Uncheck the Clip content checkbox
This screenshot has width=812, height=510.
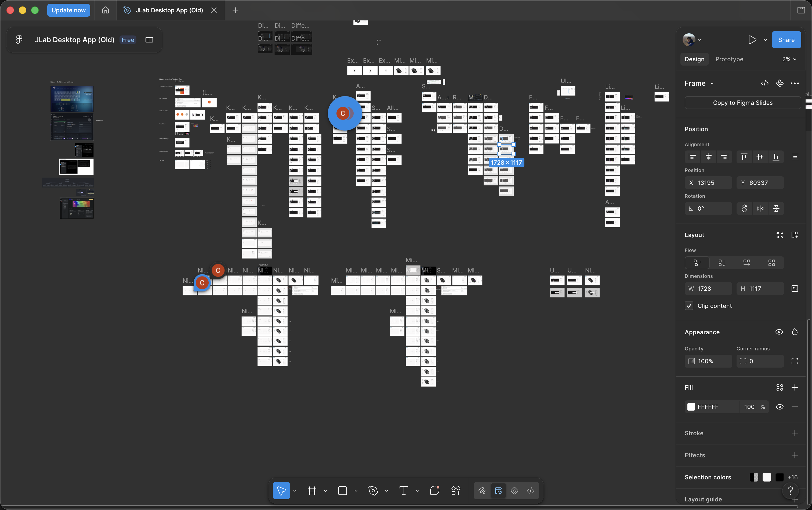[689, 306]
